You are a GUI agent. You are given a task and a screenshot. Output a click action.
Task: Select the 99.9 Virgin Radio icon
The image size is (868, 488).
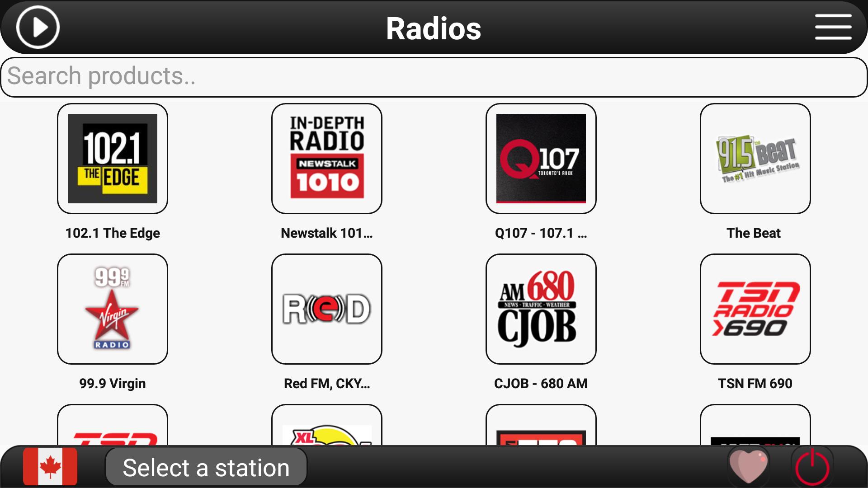(x=113, y=307)
